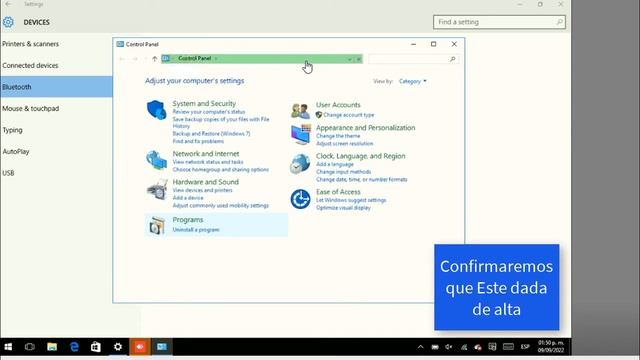This screenshot has width=640, height=360.
Task: Click Settings gear icon beside DEVICES
Action: (8, 22)
